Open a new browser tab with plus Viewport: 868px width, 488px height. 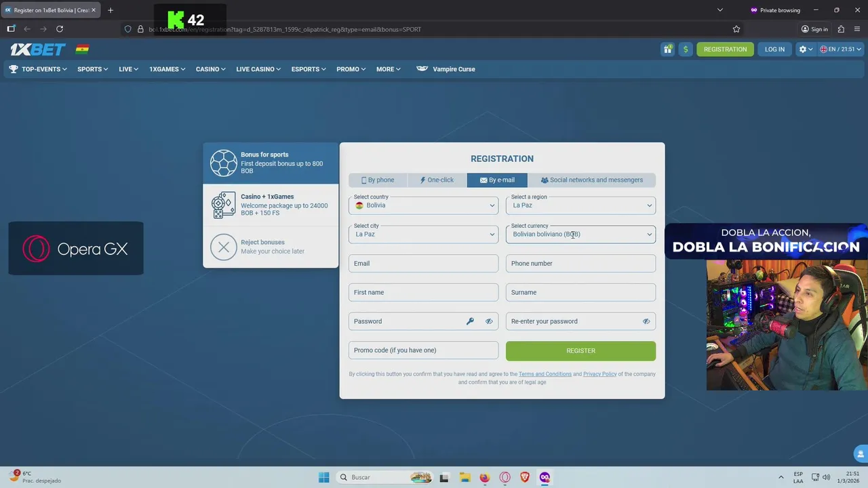(x=111, y=10)
